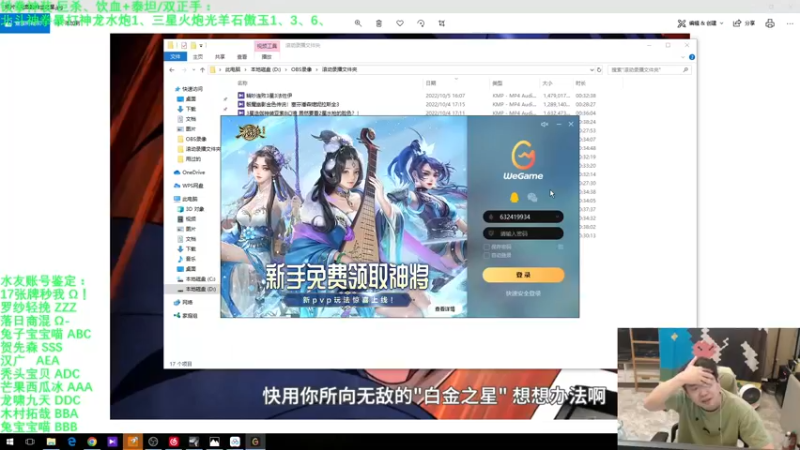The width and height of the screenshot is (800, 450).
Task: Print the photo from Photos toolbar
Action: pyautogui.click(x=770, y=23)
